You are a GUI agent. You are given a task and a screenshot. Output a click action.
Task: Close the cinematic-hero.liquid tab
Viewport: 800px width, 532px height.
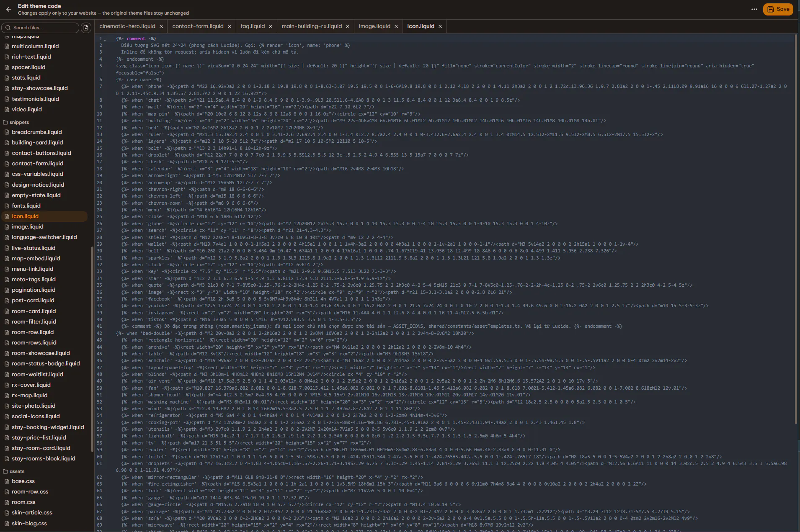(161, 26)
